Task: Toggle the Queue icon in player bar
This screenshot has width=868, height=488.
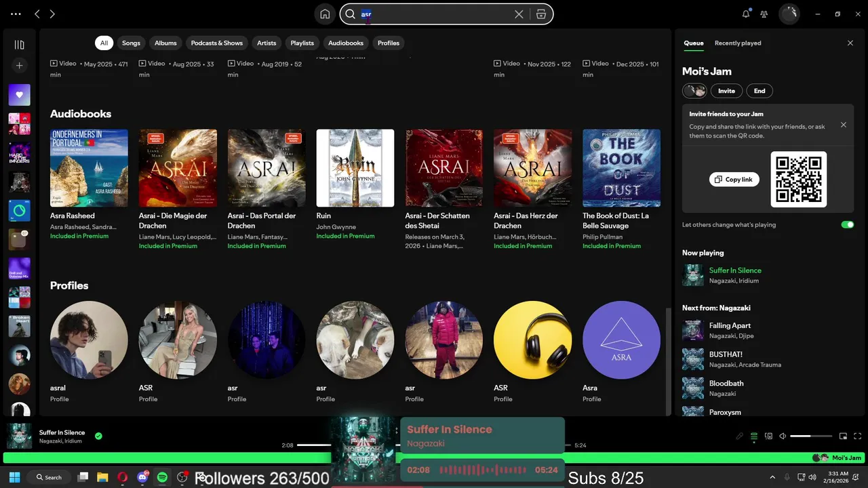Action: [x=754, y=436]
